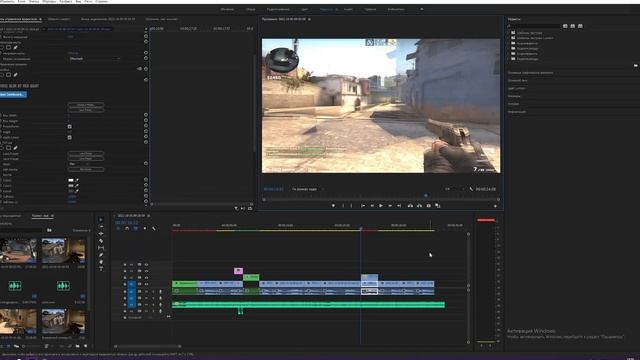Open the Lumetri Scopes panel tab
Screen dimensions: 640x360
tap(59, 19)
